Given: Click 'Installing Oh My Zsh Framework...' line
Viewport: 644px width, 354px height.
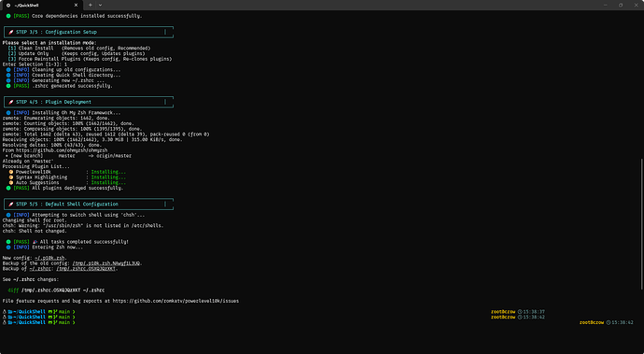Looking at the screenshot, I should (63, 113).
